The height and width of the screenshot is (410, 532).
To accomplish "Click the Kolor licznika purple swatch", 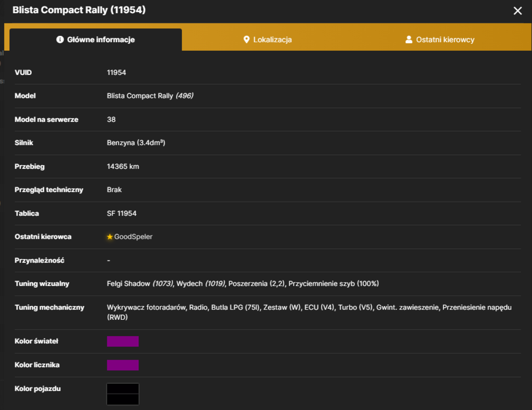I will tap(123, 365).
